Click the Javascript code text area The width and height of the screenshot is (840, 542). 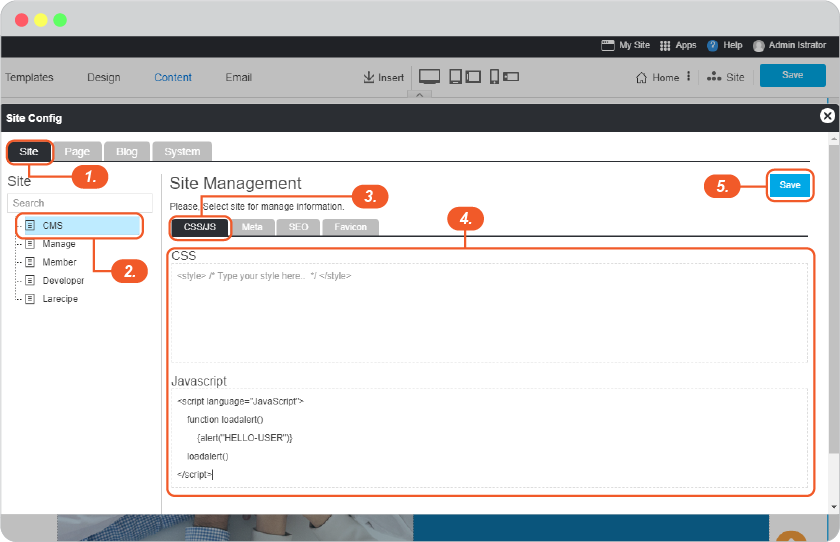(489, 438)
